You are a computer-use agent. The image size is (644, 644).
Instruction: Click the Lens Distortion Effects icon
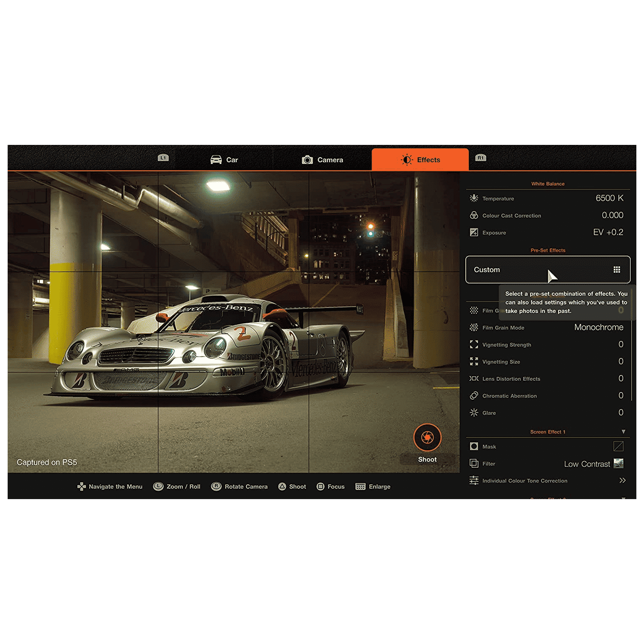pos(474,378)
